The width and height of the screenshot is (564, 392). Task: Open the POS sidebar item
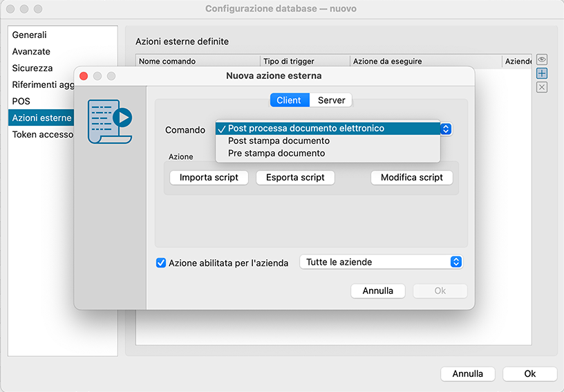tap(21, 102)
